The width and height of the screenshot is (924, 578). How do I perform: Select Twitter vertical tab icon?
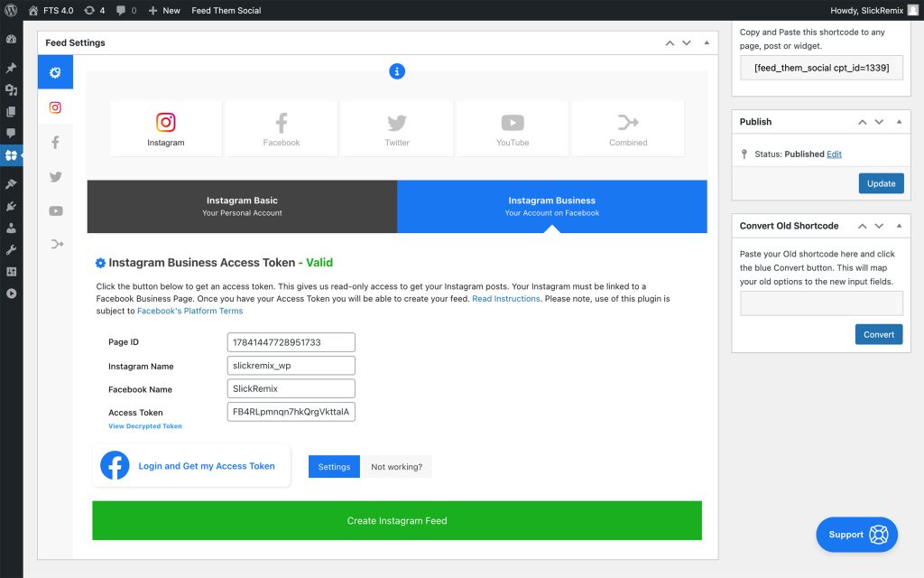[x=55, y=176]
